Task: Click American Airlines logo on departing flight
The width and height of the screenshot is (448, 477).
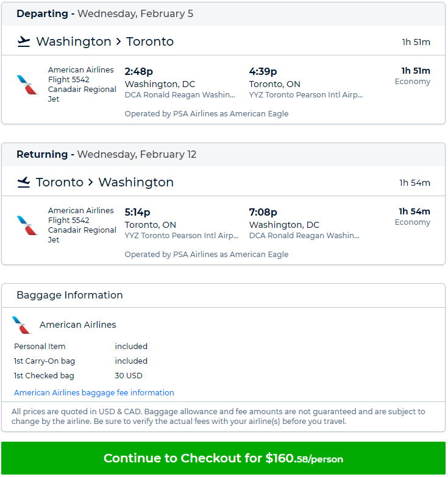Action: tap(27, 85)
